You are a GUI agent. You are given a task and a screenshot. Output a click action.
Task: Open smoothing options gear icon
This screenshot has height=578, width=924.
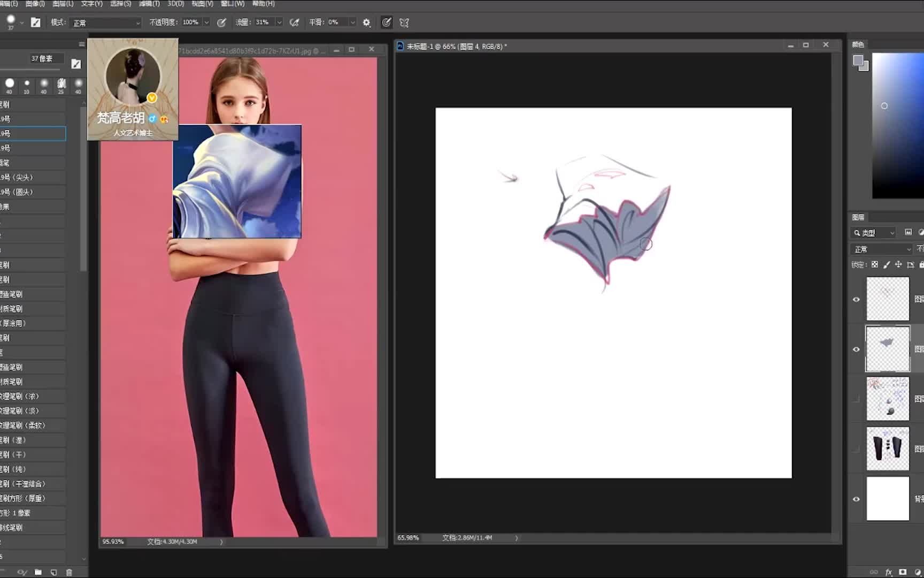point(366,22)
